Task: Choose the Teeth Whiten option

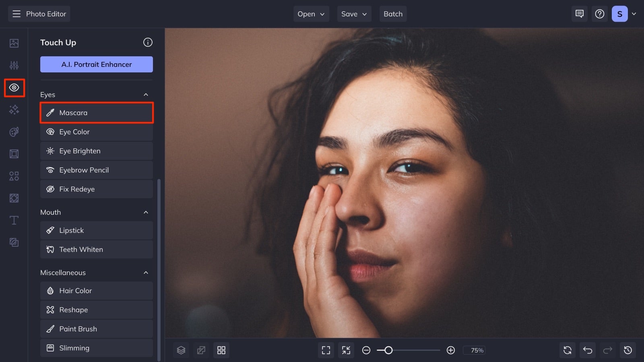Action: 97,249
